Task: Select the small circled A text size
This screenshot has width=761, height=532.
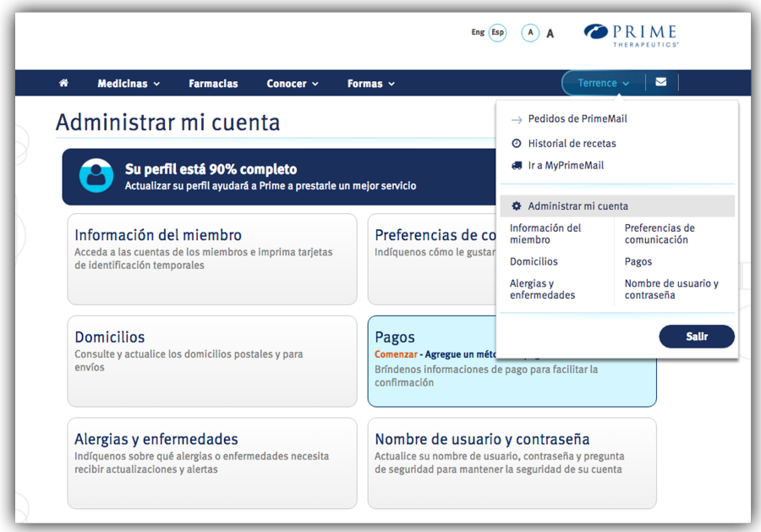Action: coord(530,32)
